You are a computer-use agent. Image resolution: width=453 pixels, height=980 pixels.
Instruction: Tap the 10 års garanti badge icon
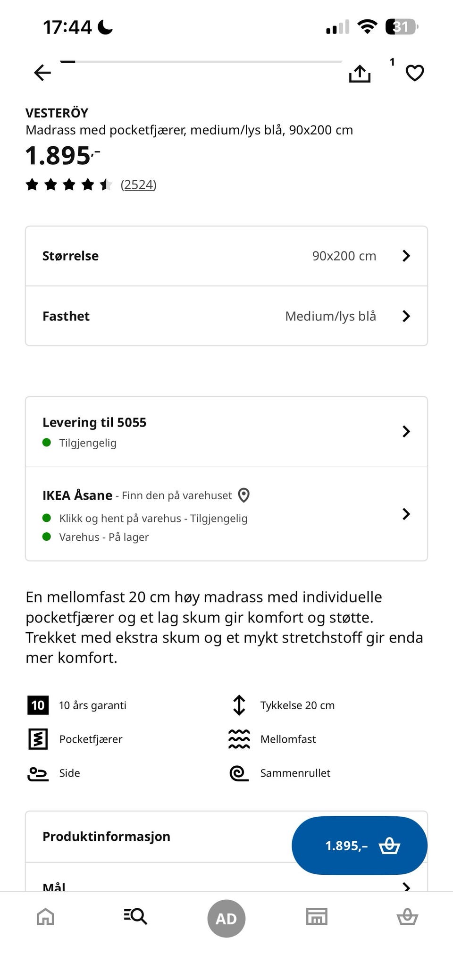(38, 705)
